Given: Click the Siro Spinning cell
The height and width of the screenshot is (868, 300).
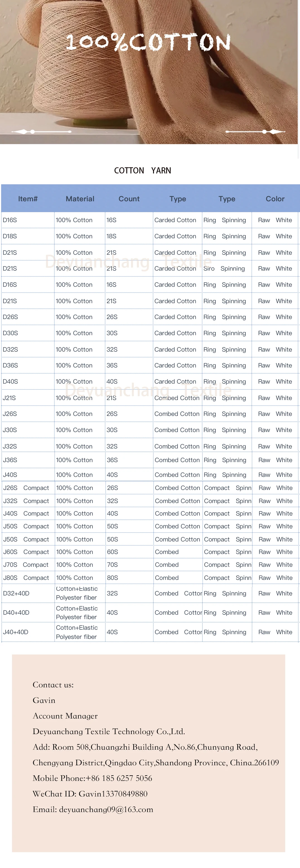Looking at the screenshot, I should click(224, 269).
